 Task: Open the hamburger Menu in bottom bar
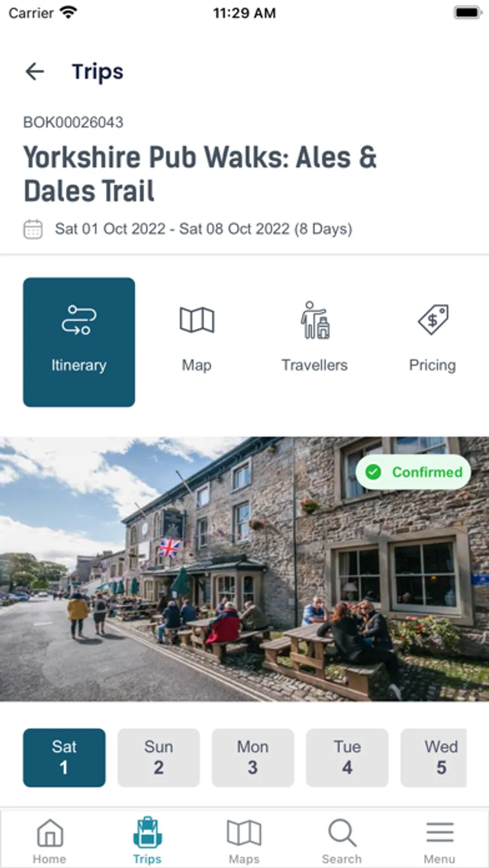440,841
